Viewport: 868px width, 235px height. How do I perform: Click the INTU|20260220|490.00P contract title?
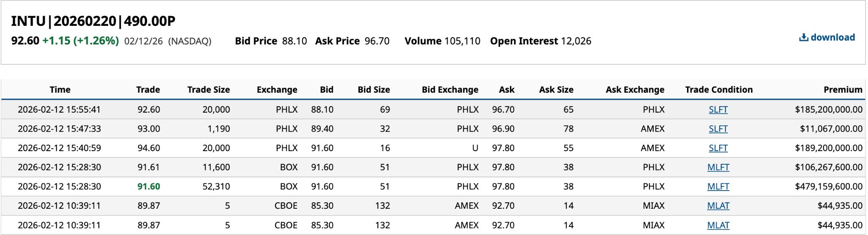click(x=93, y=21)
